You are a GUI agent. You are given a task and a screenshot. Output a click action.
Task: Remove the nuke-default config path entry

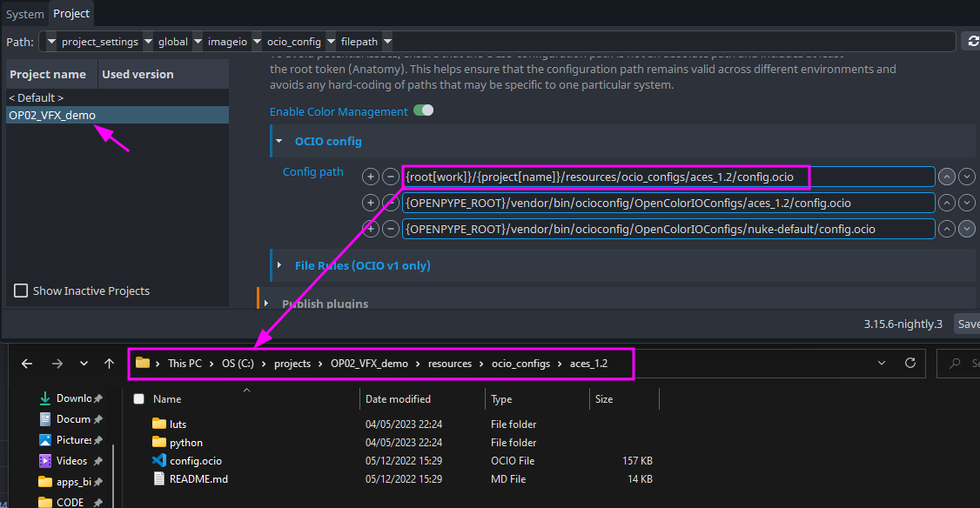pyautogui.click(x=391, y=229)
